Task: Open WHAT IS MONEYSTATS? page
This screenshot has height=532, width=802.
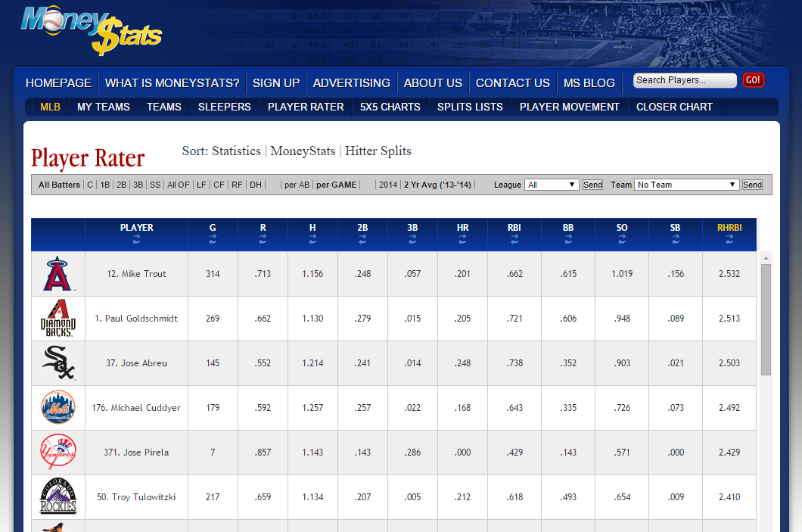Action: [x=173, y=83]
